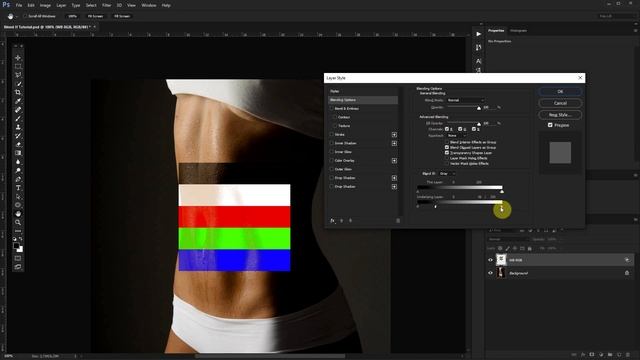
Task: Click the Fit Screen button
Action: (x=95, y=16)
